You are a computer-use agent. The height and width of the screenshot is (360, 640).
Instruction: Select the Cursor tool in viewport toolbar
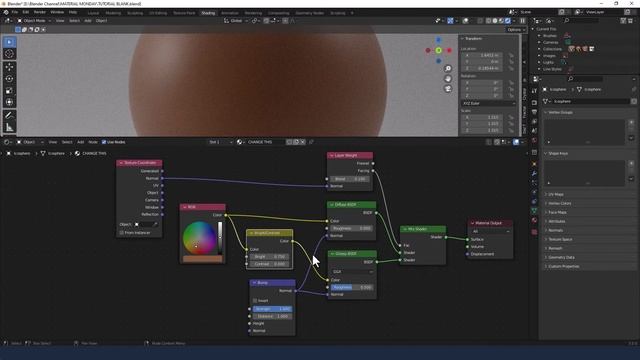click(9, 54)
